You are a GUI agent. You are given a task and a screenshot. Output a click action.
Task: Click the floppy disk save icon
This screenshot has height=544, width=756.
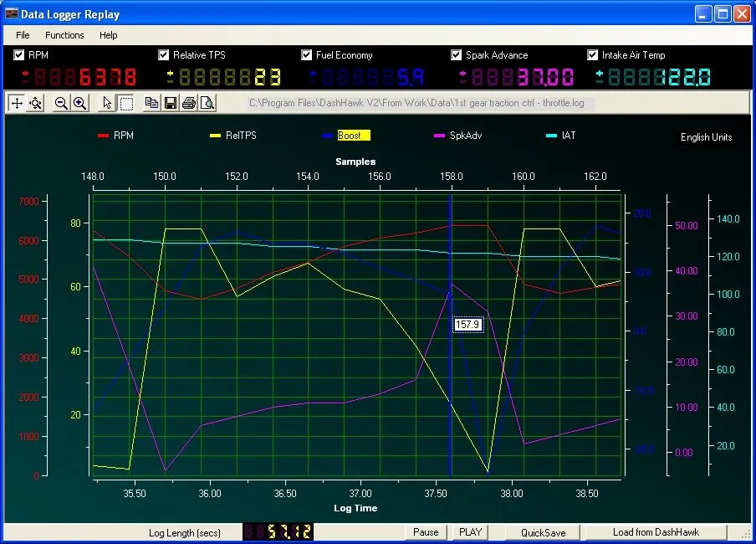(x=170, y=103)
